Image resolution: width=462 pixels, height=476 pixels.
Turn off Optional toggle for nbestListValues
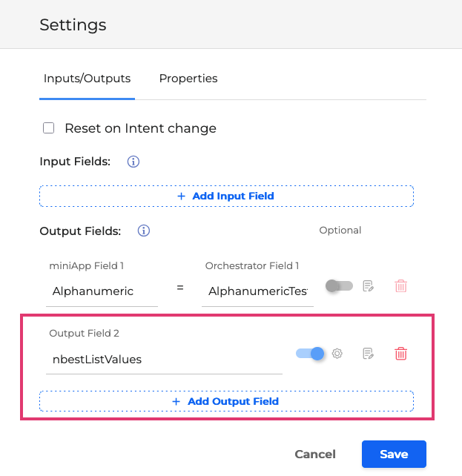[310, 354]
